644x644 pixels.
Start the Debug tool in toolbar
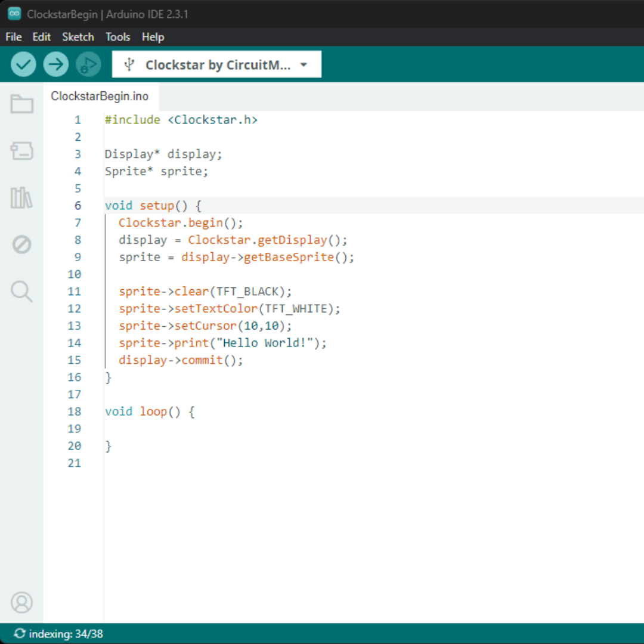tap(88, 64)
